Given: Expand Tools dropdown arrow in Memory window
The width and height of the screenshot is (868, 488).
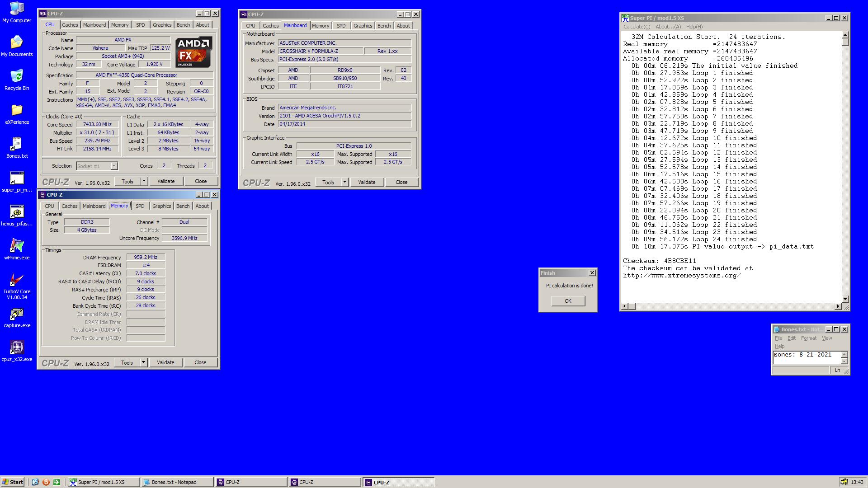Looking at the screenshot, I should 143,362.
